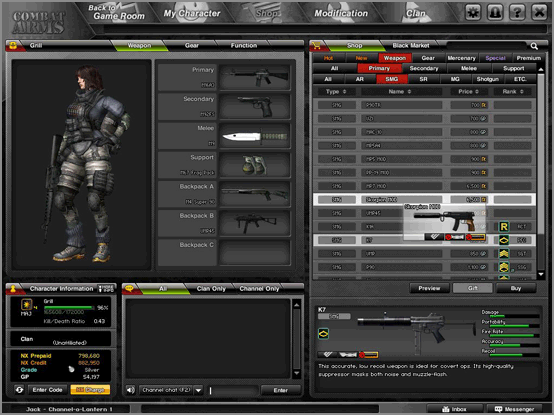This screenshot has height=415, width=554.
Task: Switch to the Black Market tab
Action: (411, 46)
